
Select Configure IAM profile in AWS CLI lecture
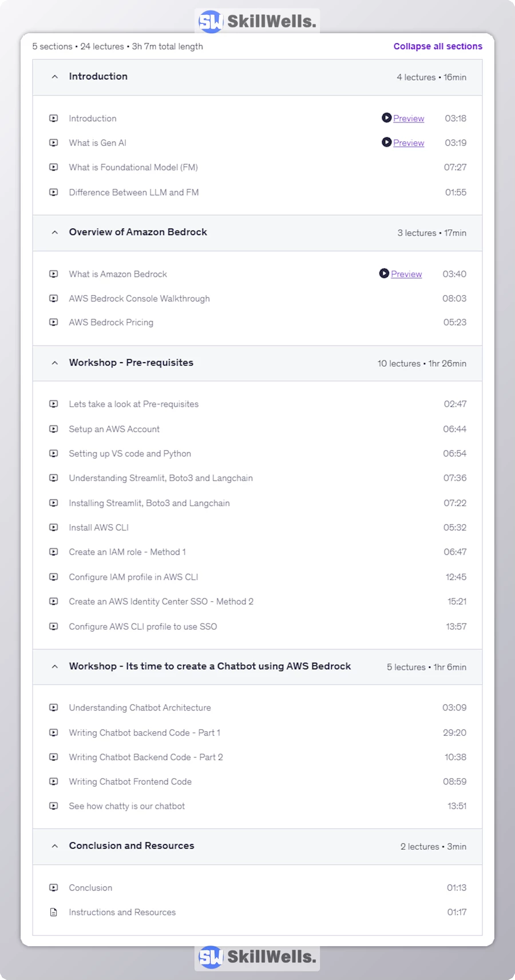pyautogui.click(x=133, y=577)
